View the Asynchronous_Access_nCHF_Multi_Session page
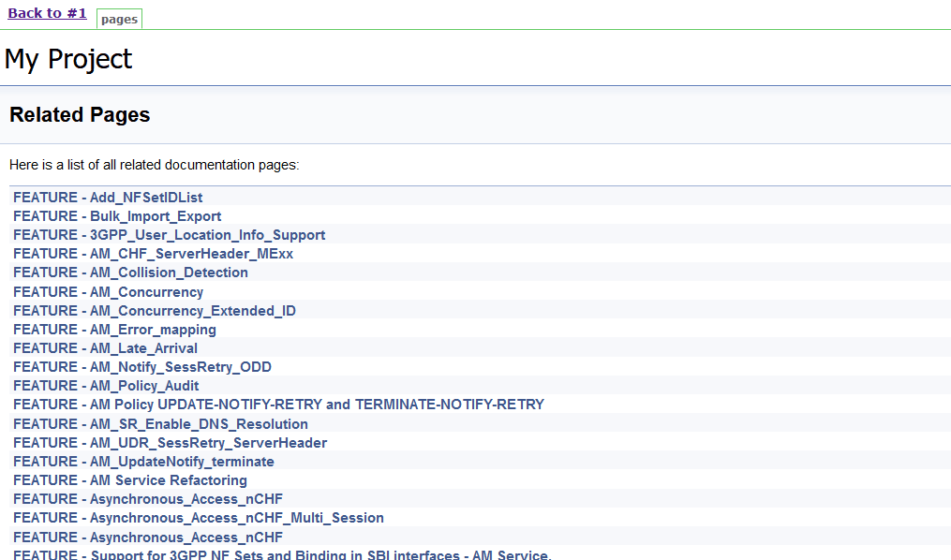Viewport: 951px width, 560px height. coord(197,517)
